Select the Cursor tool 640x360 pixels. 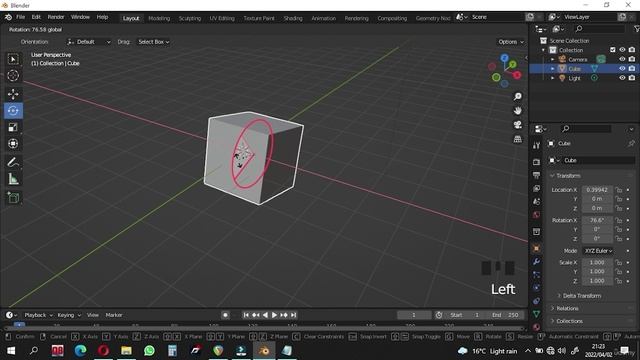13,76
